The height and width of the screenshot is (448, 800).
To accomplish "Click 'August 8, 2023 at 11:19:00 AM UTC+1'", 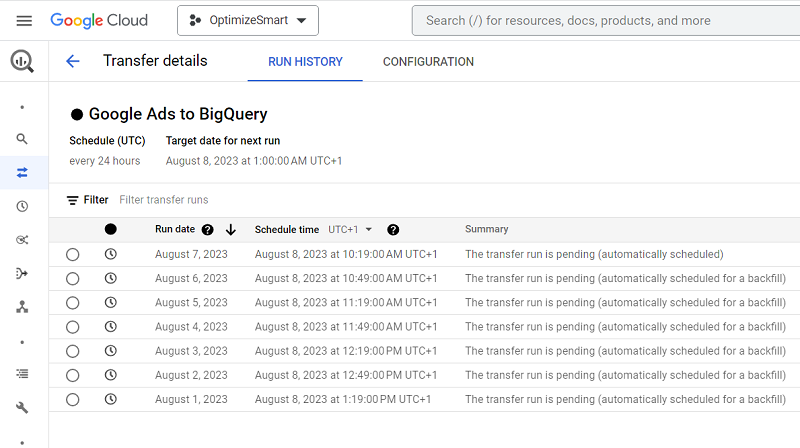I will [x=346, y=303].
